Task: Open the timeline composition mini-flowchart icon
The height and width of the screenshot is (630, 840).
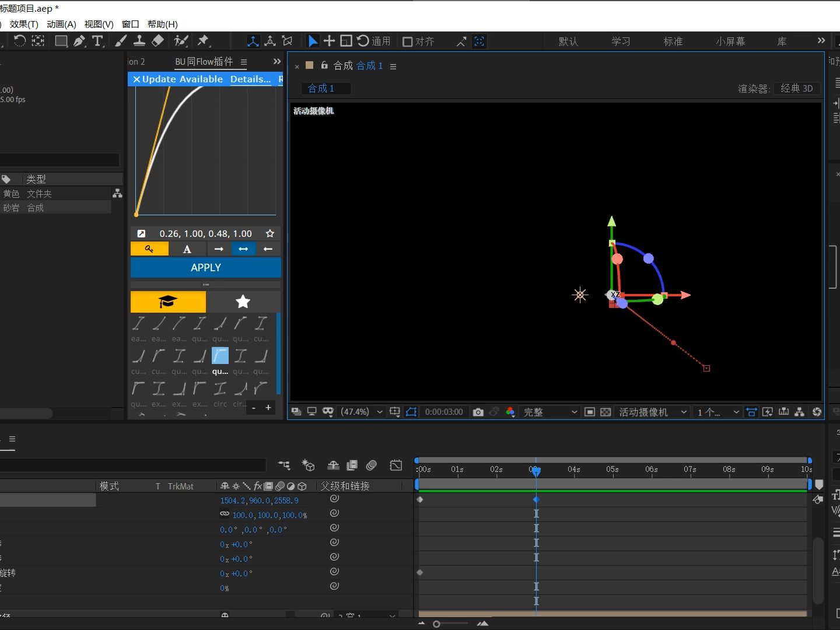Action: [284, 465]
